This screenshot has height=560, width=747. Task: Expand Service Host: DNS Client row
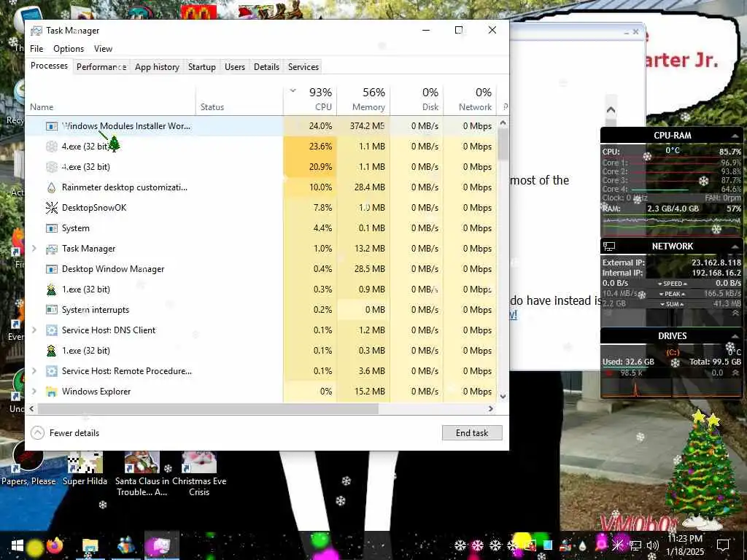tap(34, 330)
